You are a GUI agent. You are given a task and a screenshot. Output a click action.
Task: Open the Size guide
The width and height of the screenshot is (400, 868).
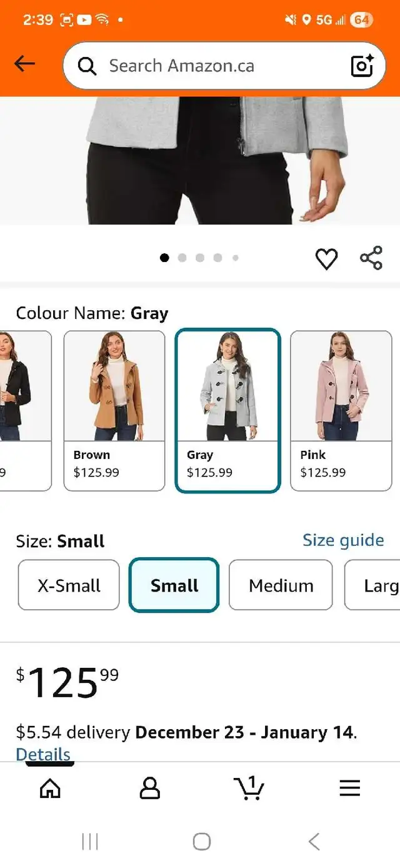click(342, 540)
